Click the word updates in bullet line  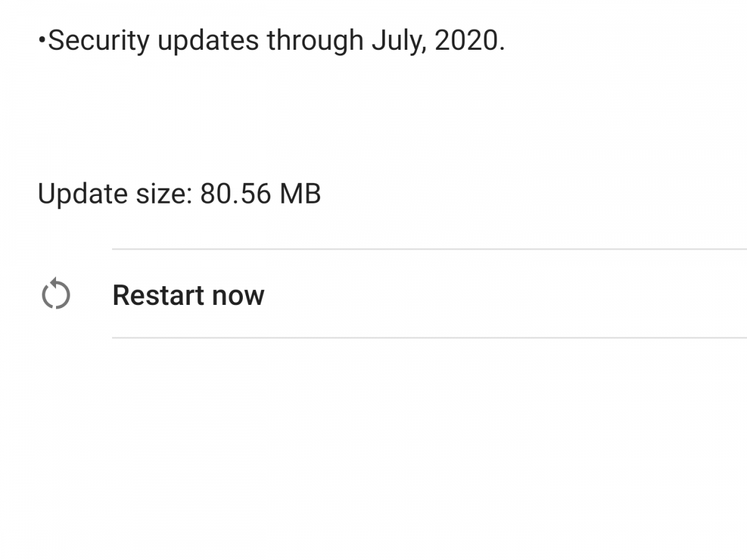[209, 41]
